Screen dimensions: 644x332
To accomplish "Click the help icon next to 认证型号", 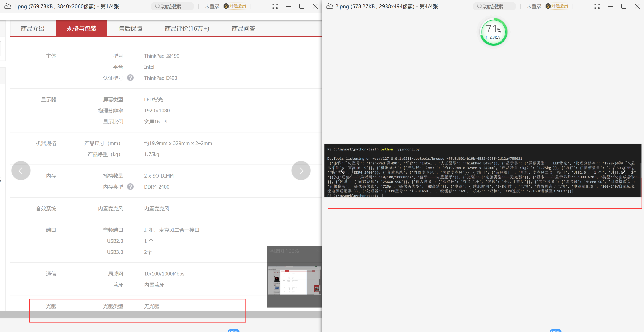I will [x=130, y=78].
